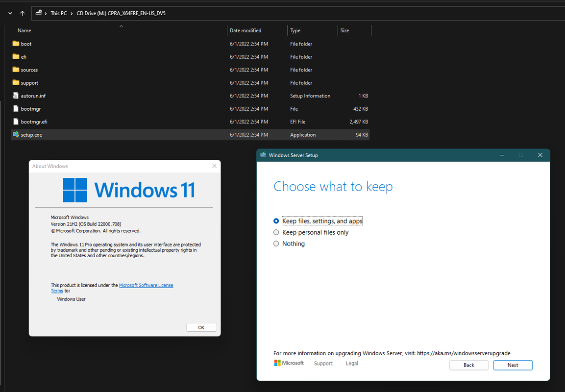
Task: Sort by Type column header
Action: tap(295, 30)
